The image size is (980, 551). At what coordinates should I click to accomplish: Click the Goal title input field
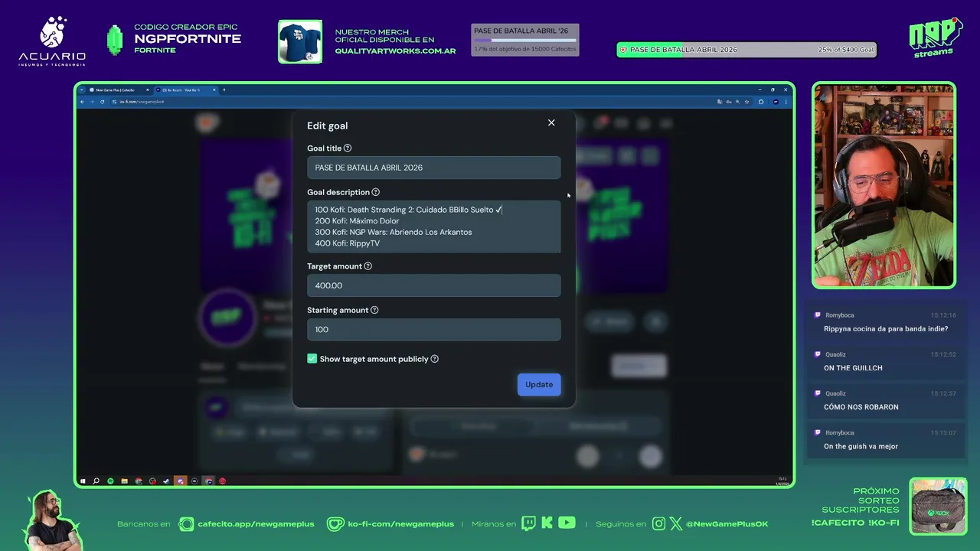click(x=434, y=168)
